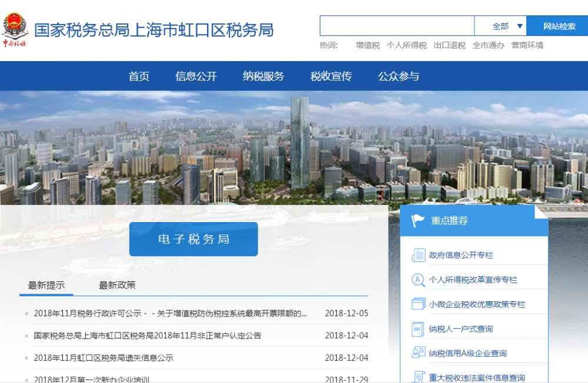Click the blue active-tab underline indicator
Screen dimensions: 588x383
(x=46, y=295)
